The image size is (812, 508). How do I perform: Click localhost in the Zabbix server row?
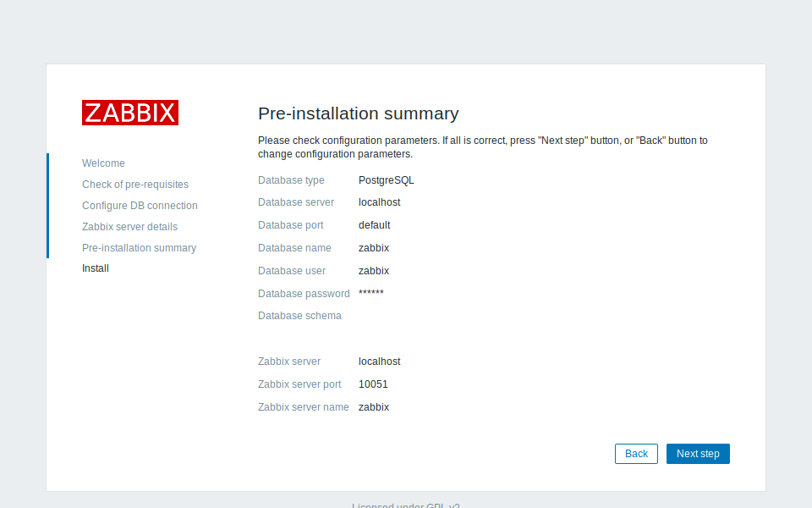[379, 362]
